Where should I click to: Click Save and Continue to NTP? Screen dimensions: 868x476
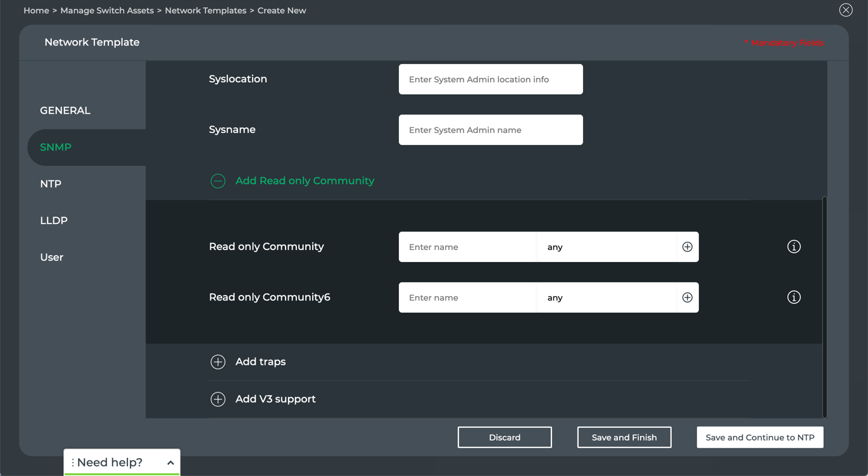point(760,437)
